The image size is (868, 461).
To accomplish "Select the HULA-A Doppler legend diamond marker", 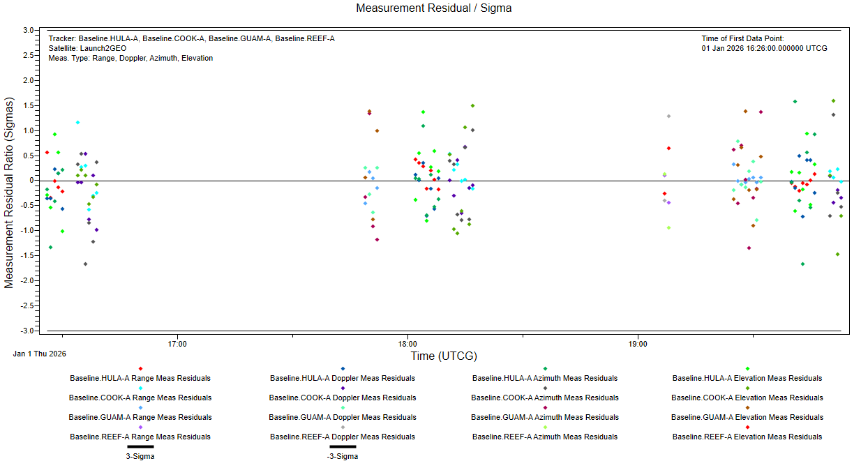I will (x=343, y=368).
